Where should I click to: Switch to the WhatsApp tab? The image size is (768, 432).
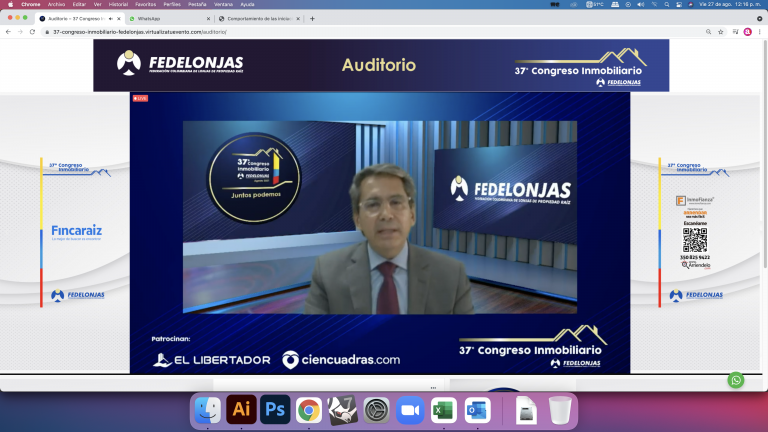tap(167, 19)
